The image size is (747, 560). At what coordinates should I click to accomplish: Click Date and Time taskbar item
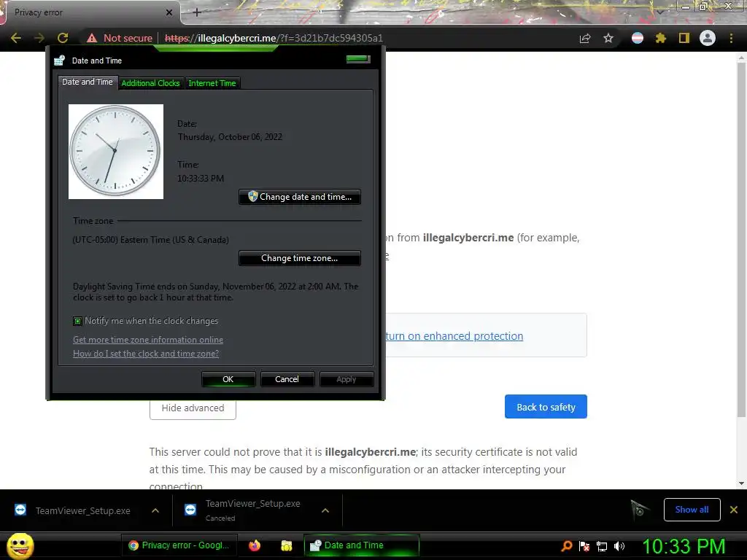[x=362, y=545]
